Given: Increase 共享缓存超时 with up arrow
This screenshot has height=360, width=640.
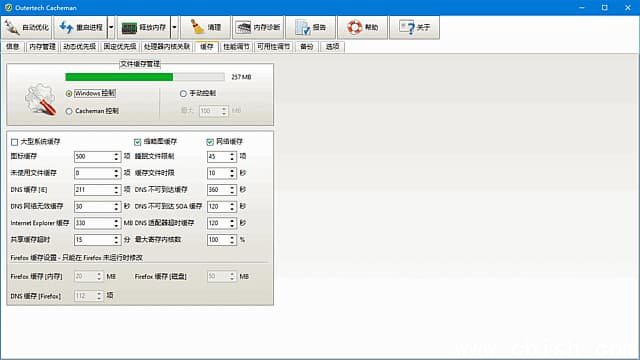Looking at the screenshot, I should click(x=116, y=238).
